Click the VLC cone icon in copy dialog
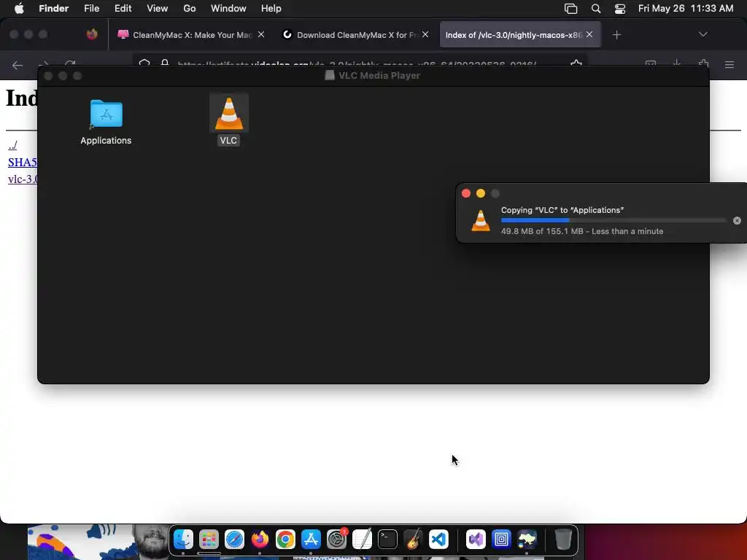Image resolution: width=747 pixels, height=560 pixels. (x=480, y=221)
